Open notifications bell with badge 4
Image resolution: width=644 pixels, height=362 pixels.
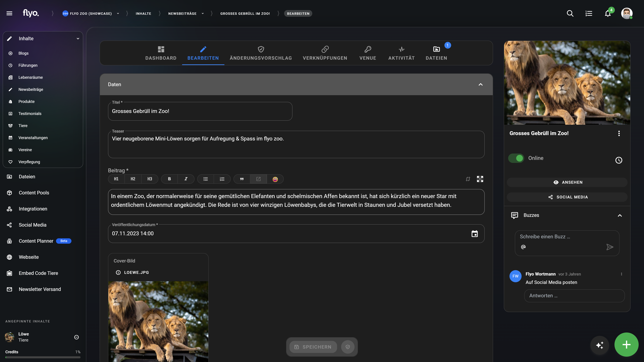(x=608, y=13)
